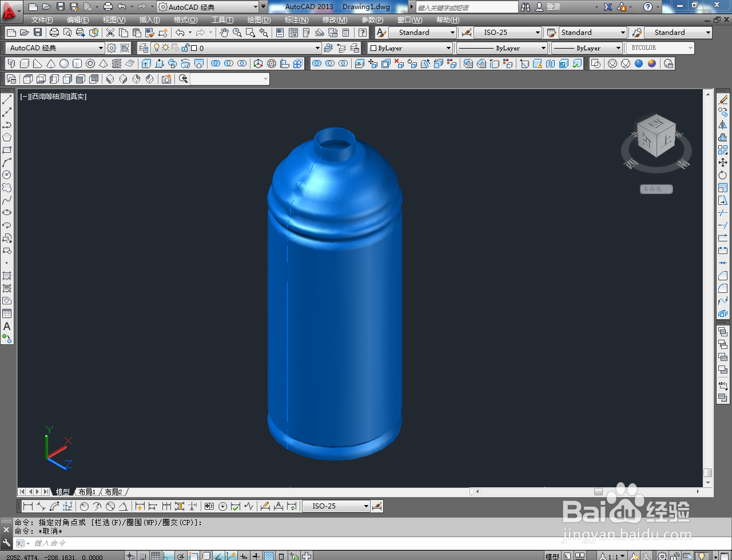
Task: Click the Realistic visual style sphere icon
Action: pyautogui.click(x=639, y=63)
